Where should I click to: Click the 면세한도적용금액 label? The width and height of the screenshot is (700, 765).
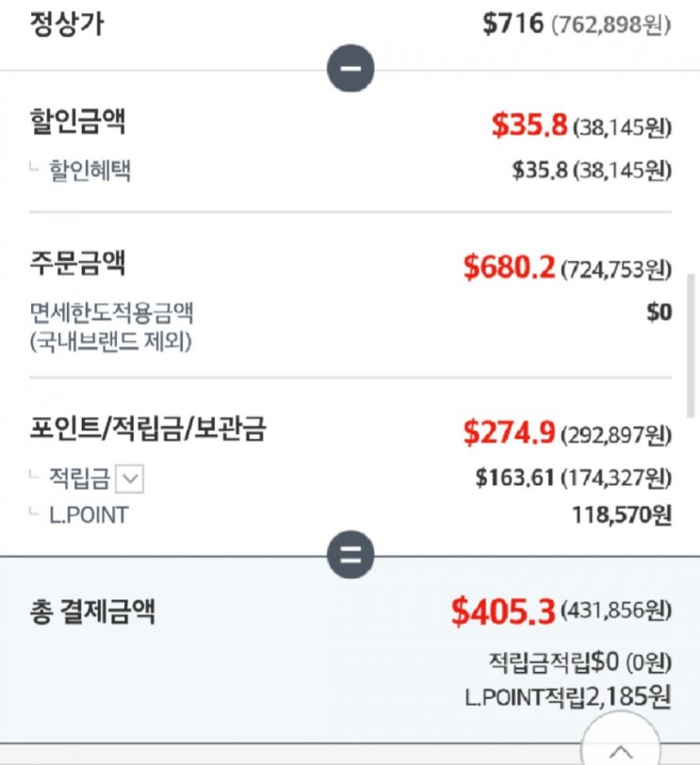pos(112,313)
